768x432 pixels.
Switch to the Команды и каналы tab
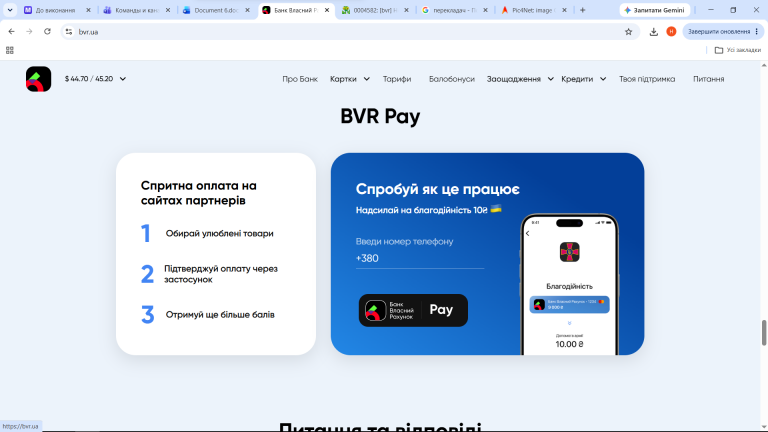pyautogui.click(x=136, y=10)
